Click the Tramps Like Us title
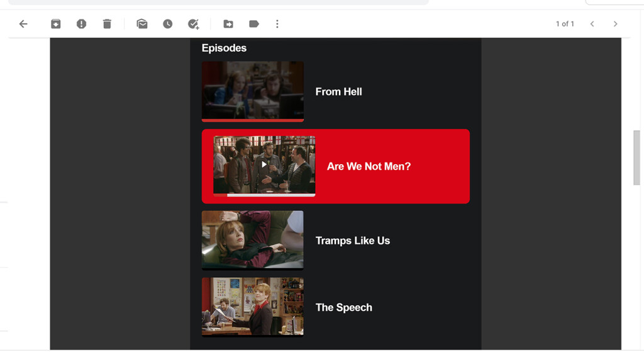 (352, 241)
